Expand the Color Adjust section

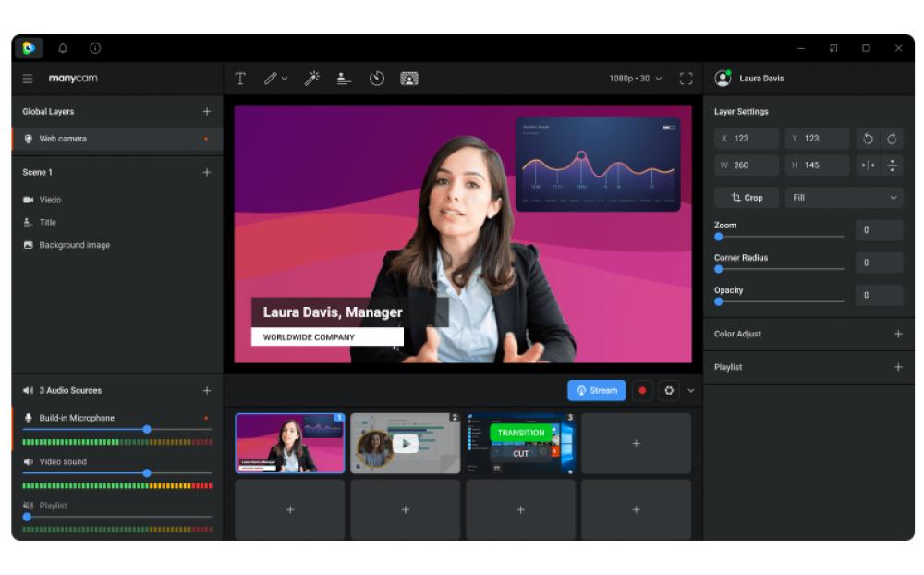(895, 333)
